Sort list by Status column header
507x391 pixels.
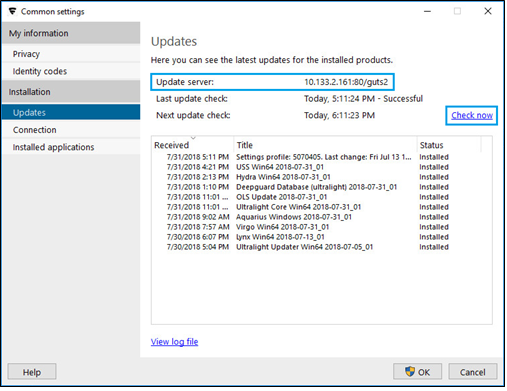pyautogui.click(x=449, y=145)
